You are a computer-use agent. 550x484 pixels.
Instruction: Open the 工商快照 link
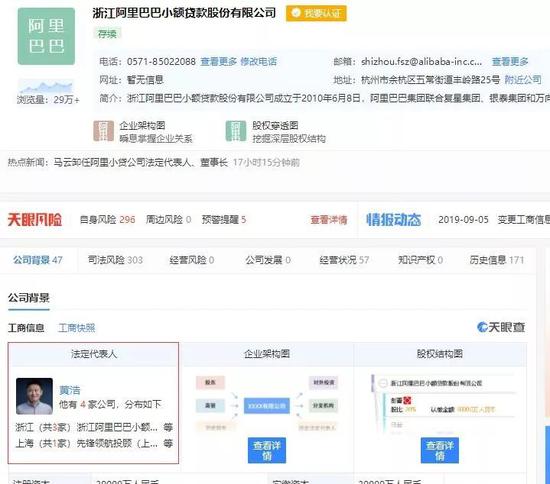[x=76, y=328]
